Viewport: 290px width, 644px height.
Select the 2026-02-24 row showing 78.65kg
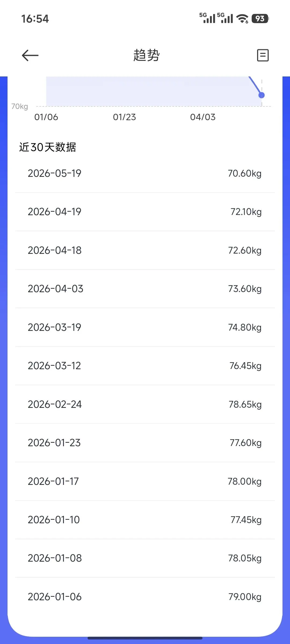pos(145,404)
